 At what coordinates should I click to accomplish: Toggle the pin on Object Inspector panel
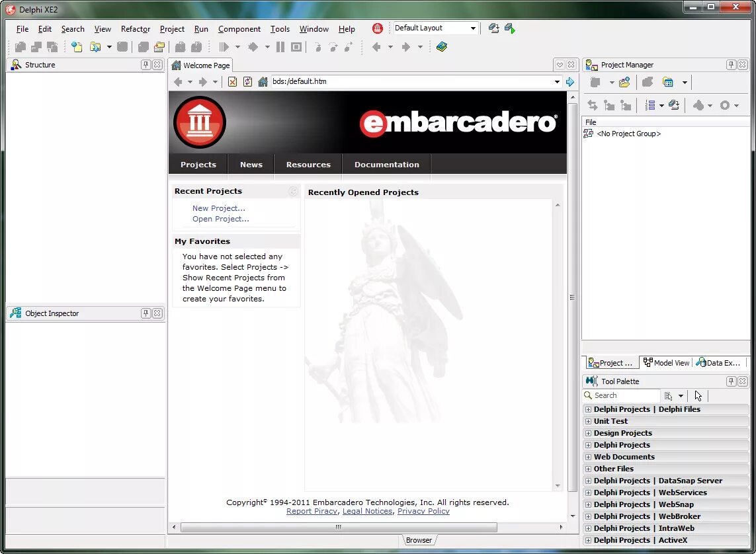tap(146, 313)
